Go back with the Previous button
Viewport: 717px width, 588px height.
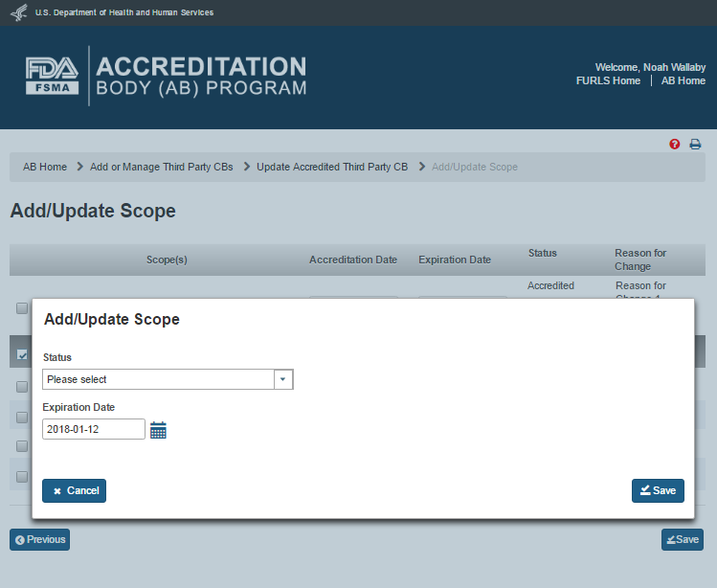[x=40, y=539]
